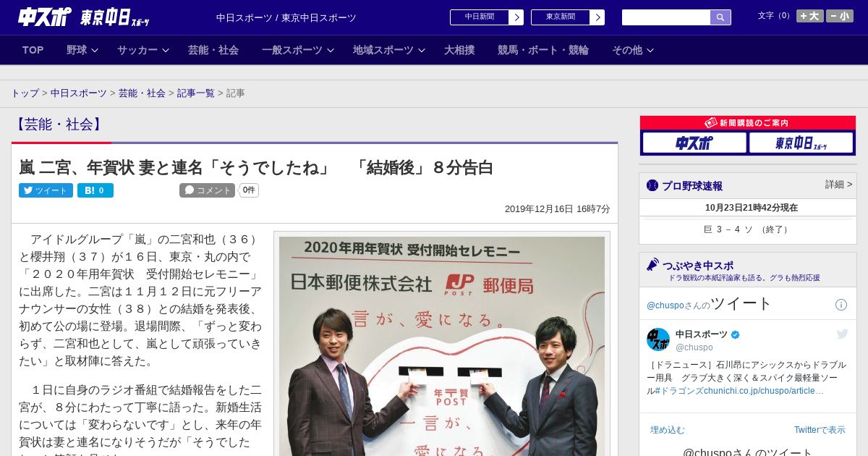Click the 東京中日スポーツ logo in the header
The height and width of the screenshot is (456, 868).
click(115, 17)
